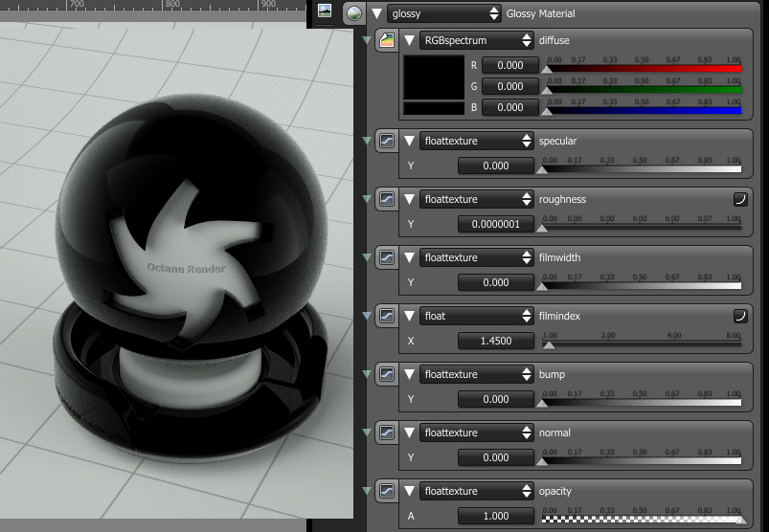Click the diffuse R value field

pyautogui.click(x=510, y=65)
